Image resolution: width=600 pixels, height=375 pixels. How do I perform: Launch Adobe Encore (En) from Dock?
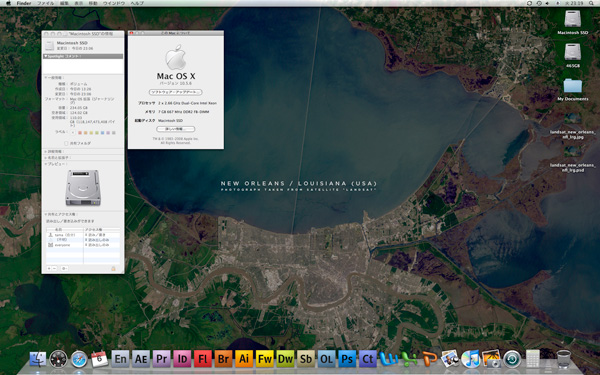(120, 359)
